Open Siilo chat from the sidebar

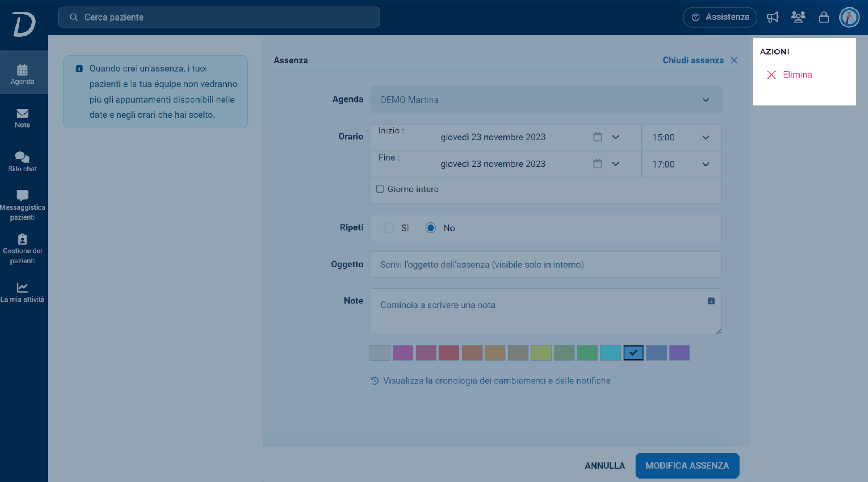point(22,161)
